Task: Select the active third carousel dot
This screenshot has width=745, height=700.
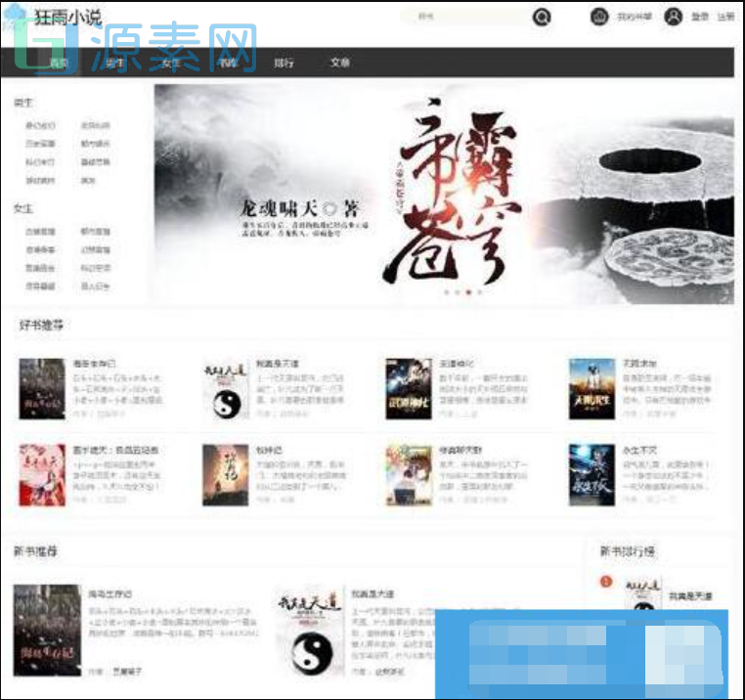Action: point(468,292)
